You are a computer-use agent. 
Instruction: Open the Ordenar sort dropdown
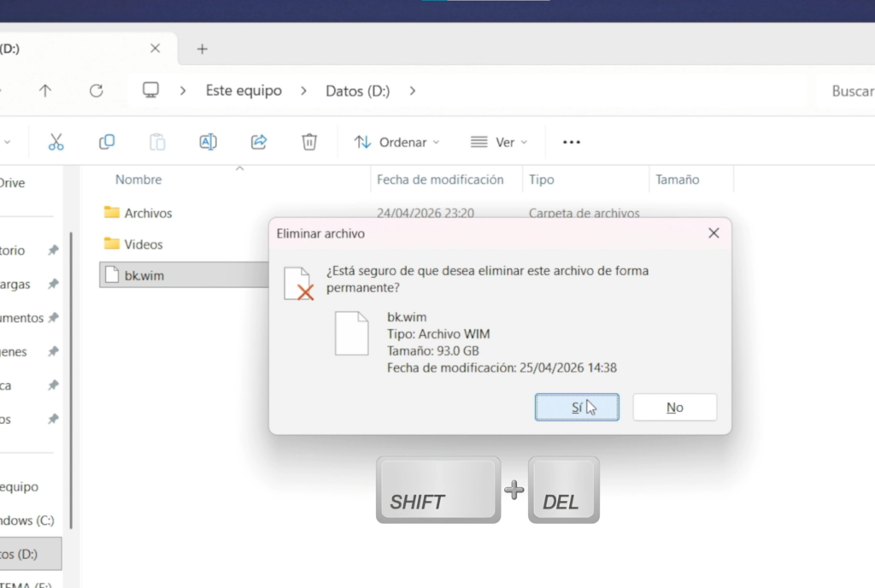tap(396, 142)
